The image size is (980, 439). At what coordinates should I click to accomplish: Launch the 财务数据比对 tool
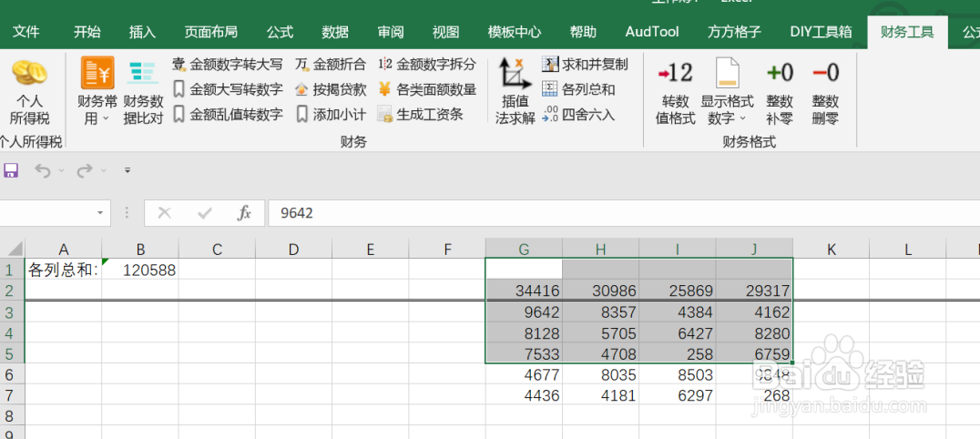point(142,92)
